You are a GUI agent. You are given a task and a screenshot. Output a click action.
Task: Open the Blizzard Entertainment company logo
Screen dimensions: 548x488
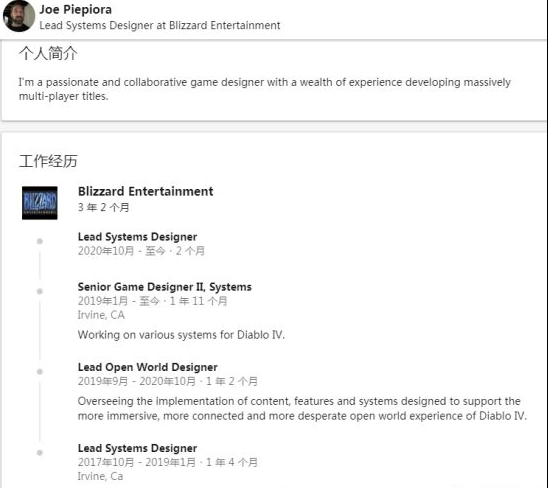pos(40,203)
